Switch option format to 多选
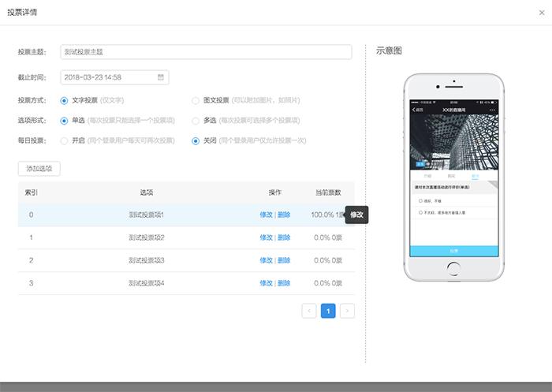Screen dimensions: 552x392 click(x=196, y=121)
